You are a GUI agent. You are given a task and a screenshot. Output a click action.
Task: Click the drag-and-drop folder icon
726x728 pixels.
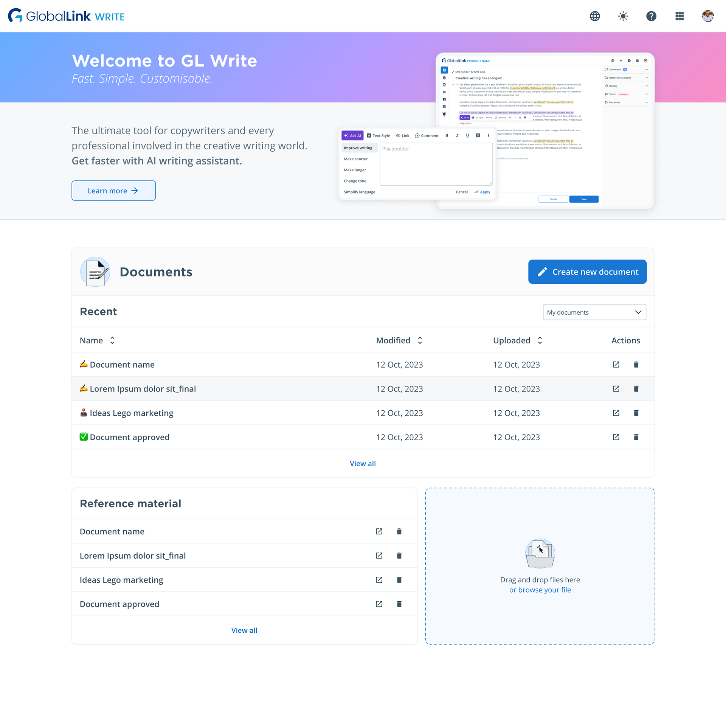(x=540, y=553)
